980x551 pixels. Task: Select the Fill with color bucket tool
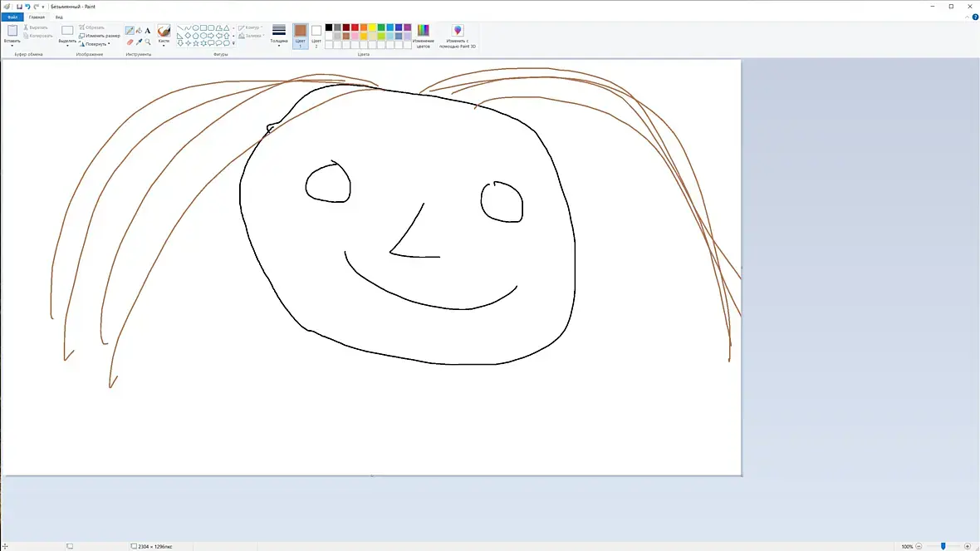click(139, 31)
